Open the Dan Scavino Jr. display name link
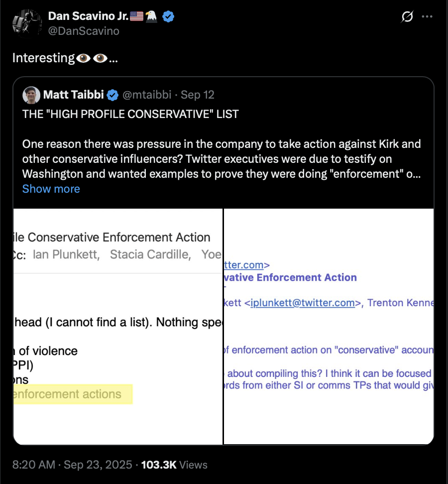The width and height of the screenshot is (448, 484). click(x=88, y=16)
